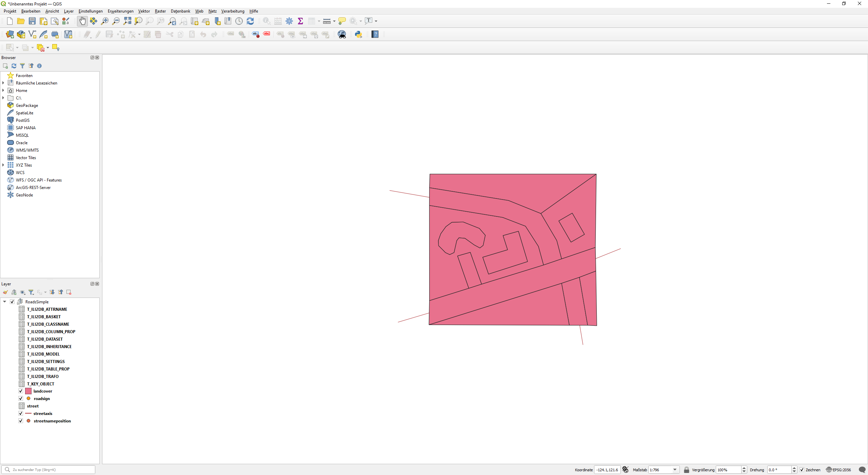Click the Measure Line tool
868x475 pixels.
pos(326,21)
